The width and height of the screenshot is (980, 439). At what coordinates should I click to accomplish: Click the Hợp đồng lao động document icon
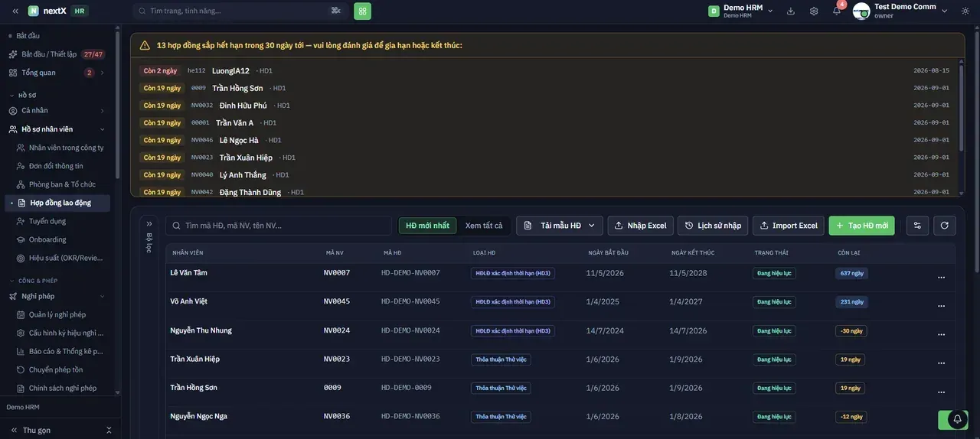pos(22,203)
